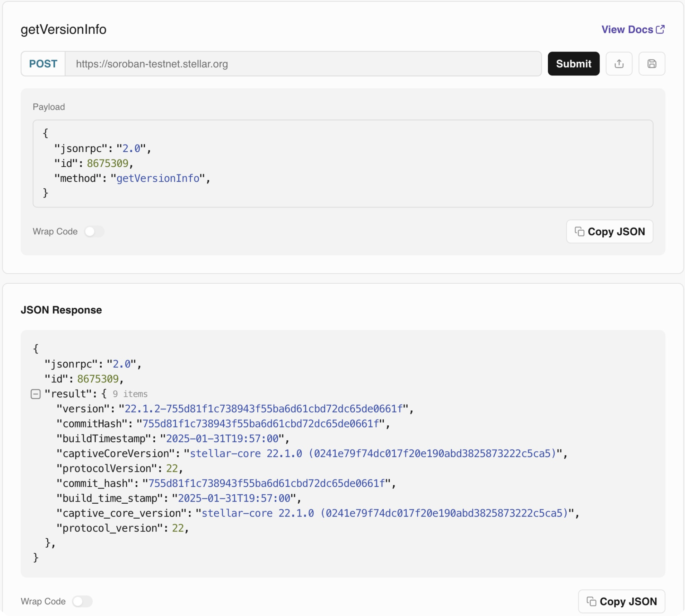Collapse the "result" object node
685x616 pixels.
[x=35, y=394]
